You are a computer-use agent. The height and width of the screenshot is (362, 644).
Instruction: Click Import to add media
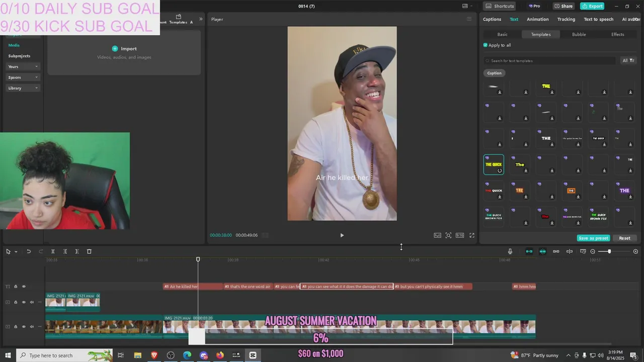point(124,49)
